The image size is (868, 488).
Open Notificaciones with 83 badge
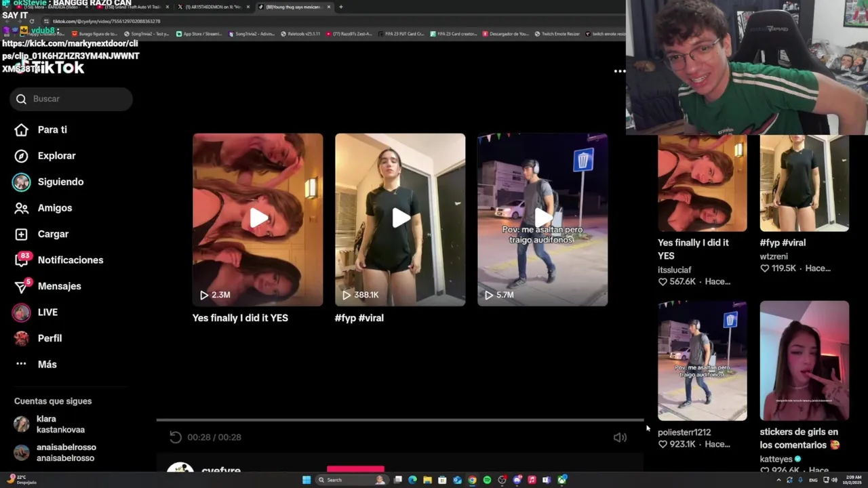(60, 260)
